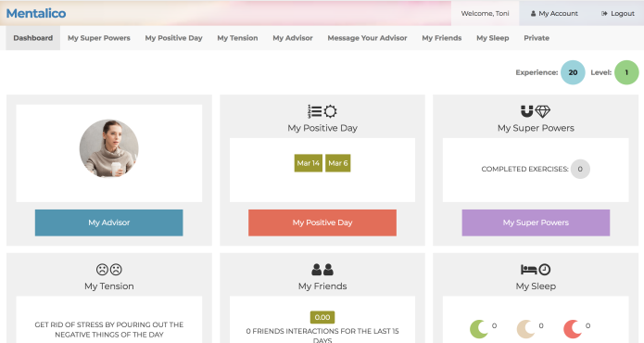The height and width of the screenshot is (343, 644).
Task: Click the blue My Advisor button
Action: click(x=108, y=222)
